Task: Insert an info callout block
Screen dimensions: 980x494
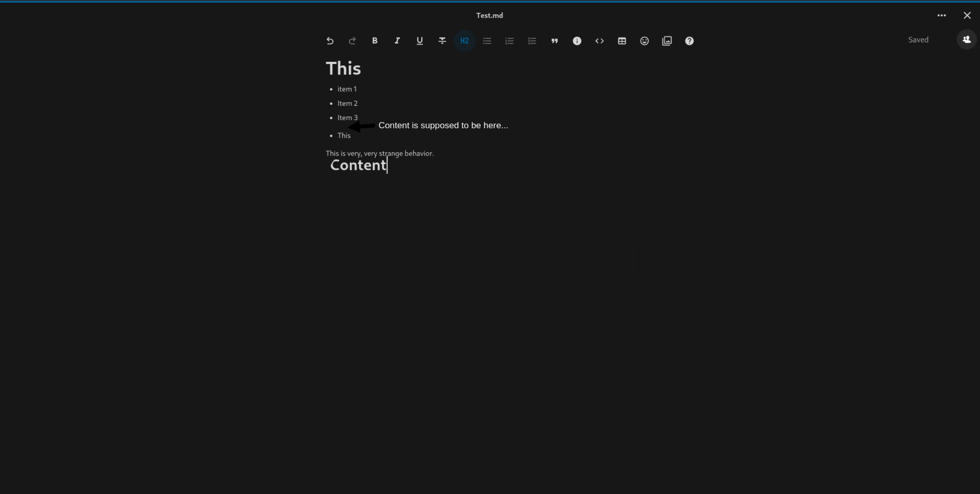Action: 577,41
